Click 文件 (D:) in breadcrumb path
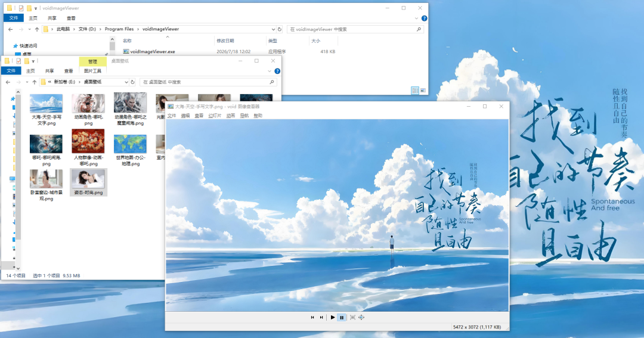Image resolution: width=644 pixels, height=338 pixels. 87,29
